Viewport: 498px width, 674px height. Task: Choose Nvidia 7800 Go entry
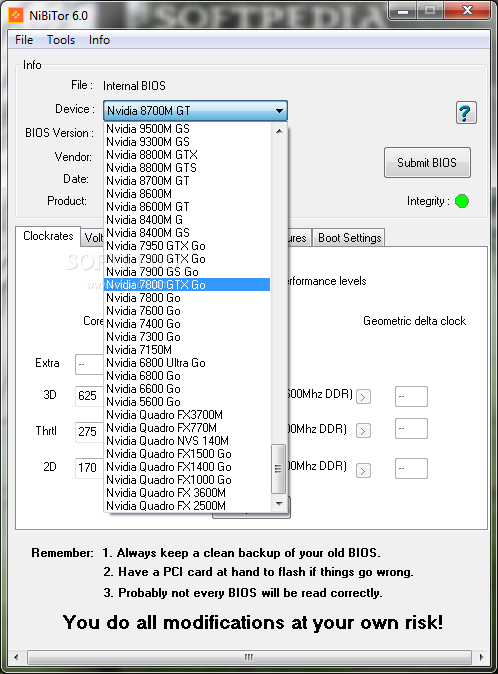(187, 298)
